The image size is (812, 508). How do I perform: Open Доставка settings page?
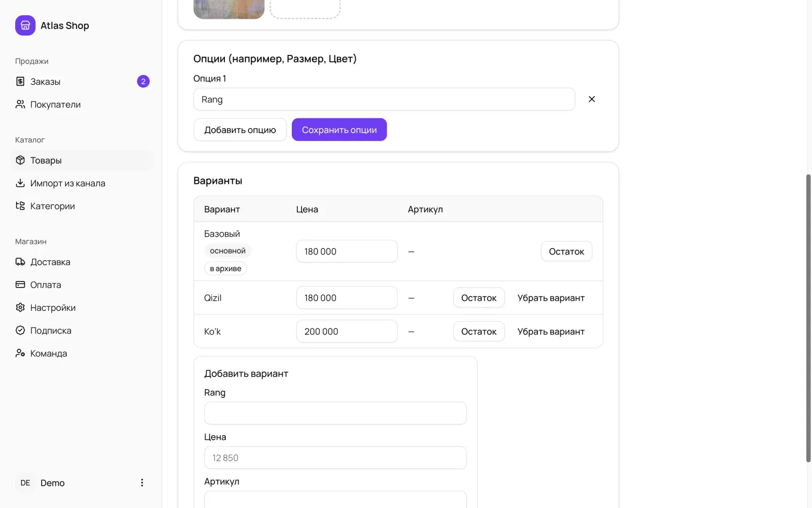pos(81,262)
